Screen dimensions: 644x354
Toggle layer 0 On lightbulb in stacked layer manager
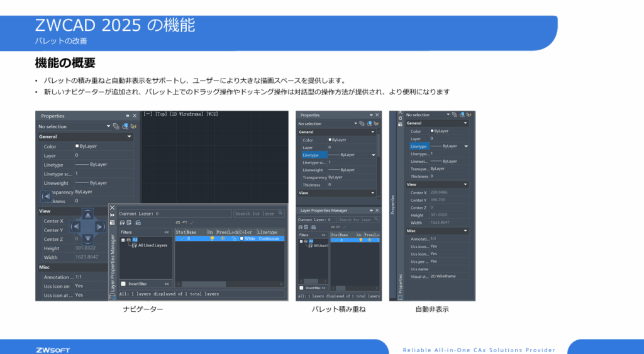pyautogui.click(x=360, y=240)
